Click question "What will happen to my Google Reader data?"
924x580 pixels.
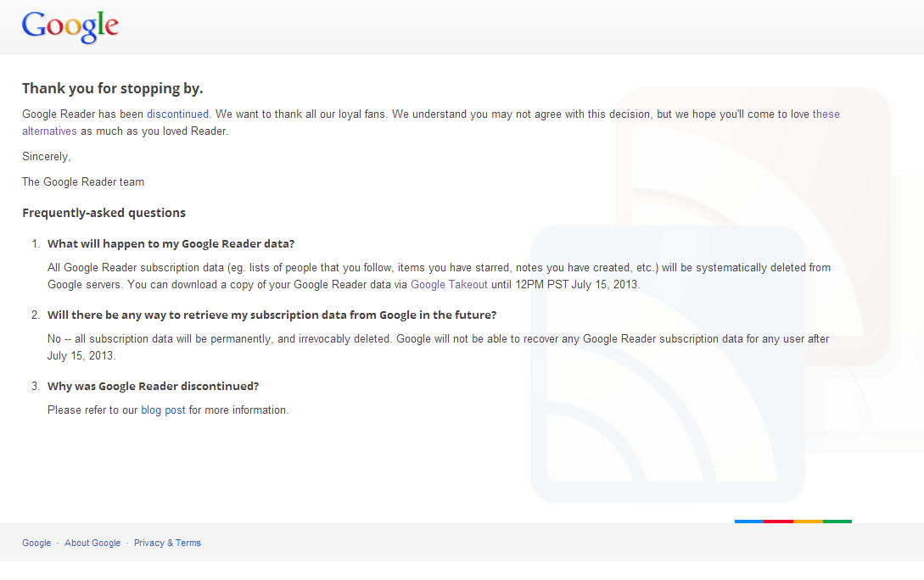pos(171,243)
